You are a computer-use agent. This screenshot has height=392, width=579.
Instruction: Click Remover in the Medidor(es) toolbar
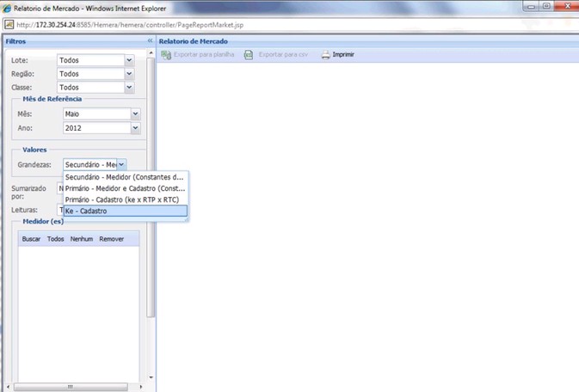point(112,238)
